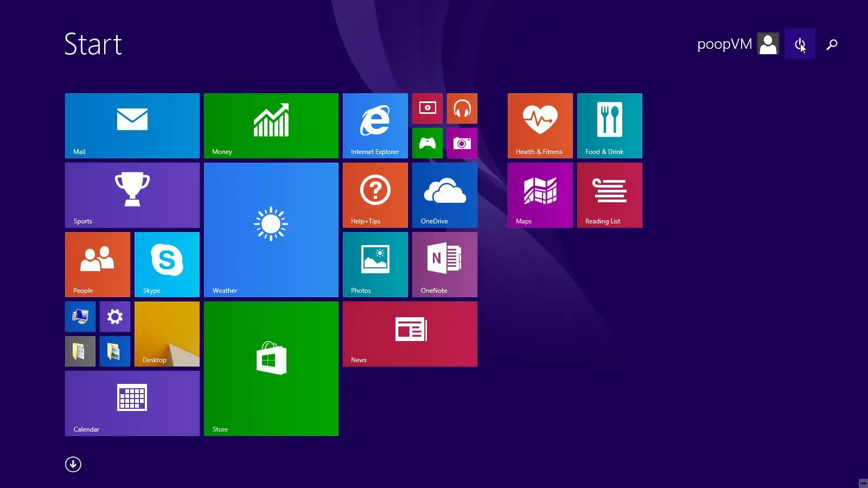Open the OneNote tile

point(445,265)
